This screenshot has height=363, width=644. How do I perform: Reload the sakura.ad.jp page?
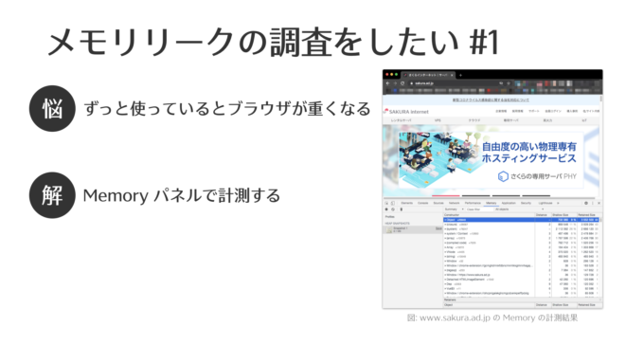click(x=402, y=83)
